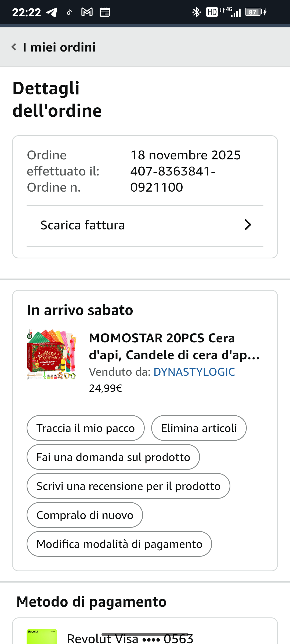Viewport: 290px width, 644px height.
Task: Tap Modifica modalità di pagamento
Action: (119, 544)
